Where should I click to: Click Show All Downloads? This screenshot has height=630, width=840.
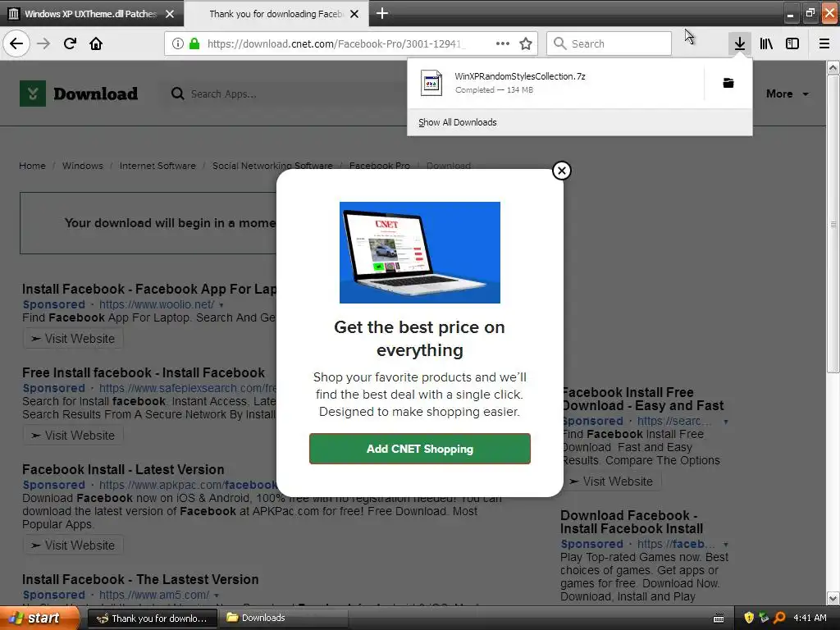[x=457, y=122]
